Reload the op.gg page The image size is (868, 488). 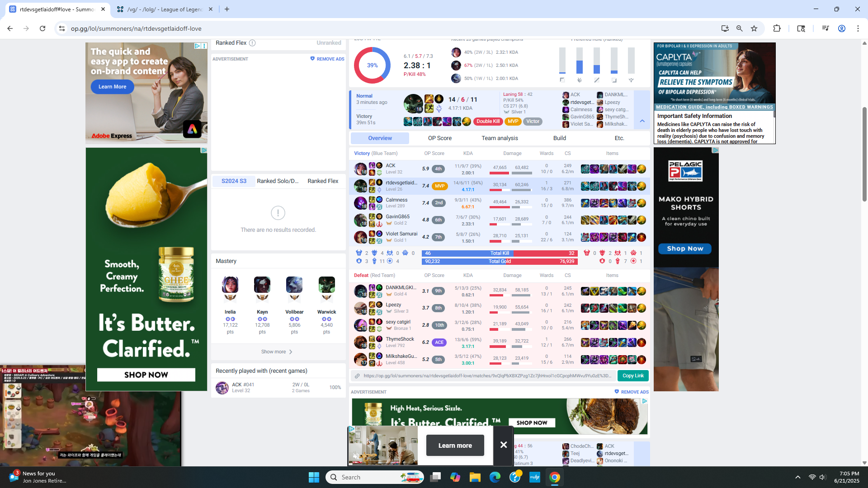coord(42,28)
